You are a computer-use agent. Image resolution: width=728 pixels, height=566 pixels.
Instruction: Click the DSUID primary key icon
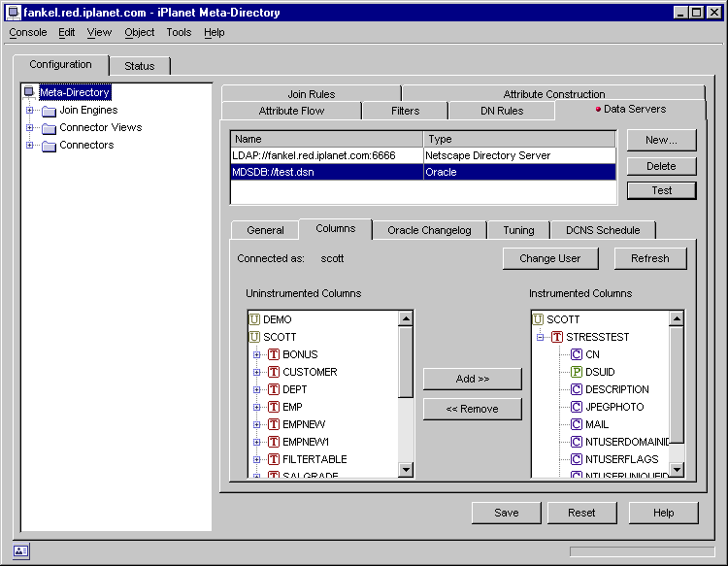(577, 372)
